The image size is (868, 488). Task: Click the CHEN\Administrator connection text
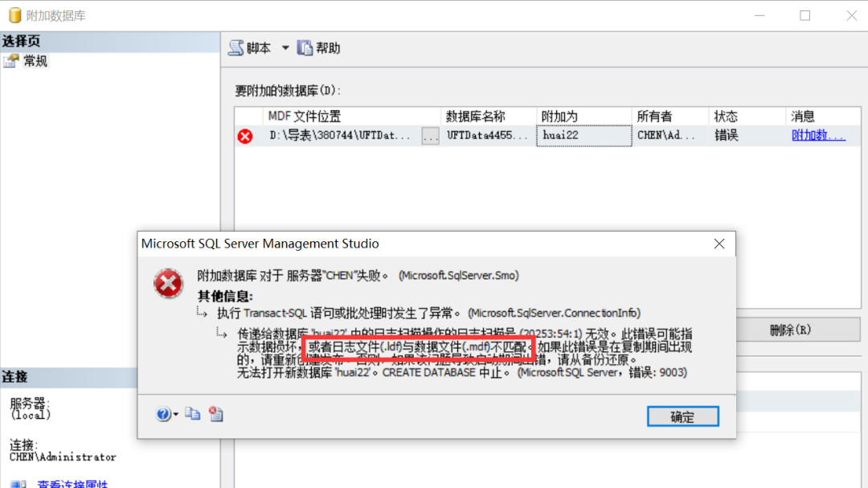point(63,457)
